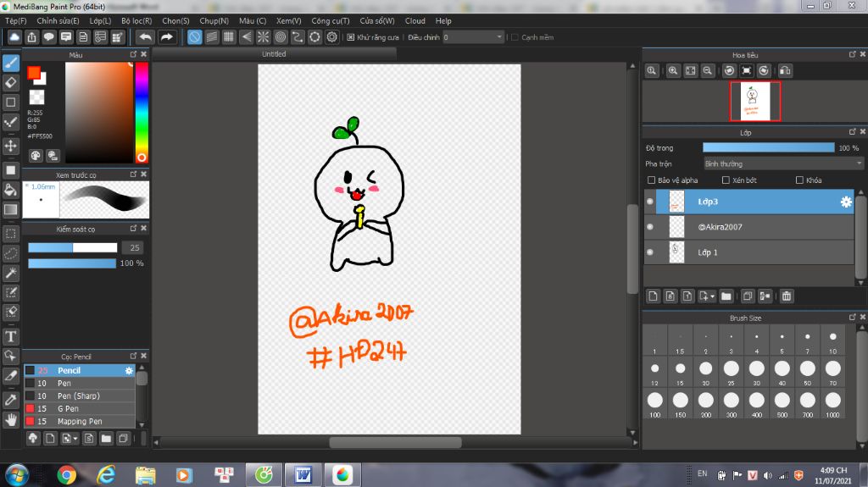The width and height of the screenshot is (868, 487).
Task: Select the Magic Wand tool
Action: click(10, 273)
